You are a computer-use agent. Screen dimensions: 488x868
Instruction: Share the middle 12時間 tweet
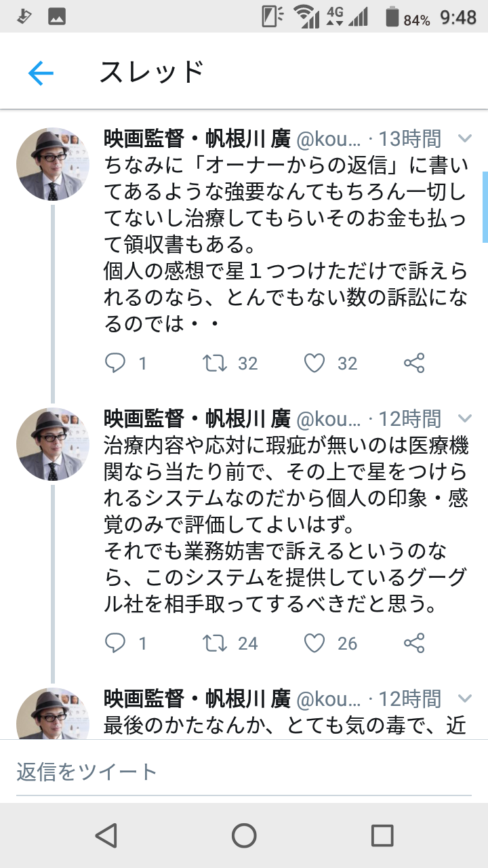click(x=414, y=643)
